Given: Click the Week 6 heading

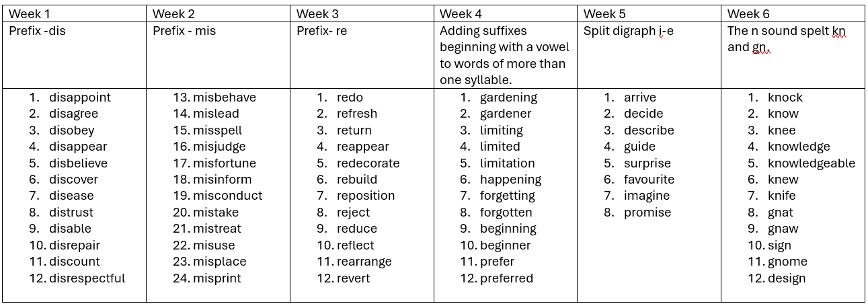Looking at the screenshot, I should 748,14.
